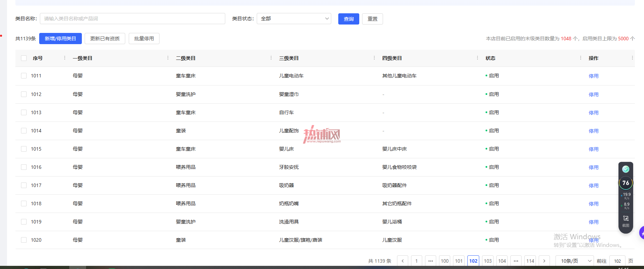Open 三级类目 column options menu icon
This screenshot has width=644, height=269.
(374, 58)
